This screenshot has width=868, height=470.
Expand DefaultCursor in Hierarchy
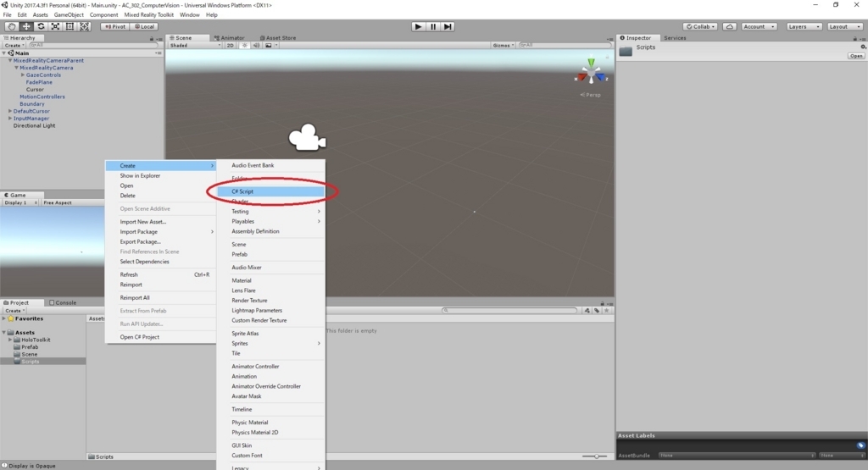[x=10, y=111]
